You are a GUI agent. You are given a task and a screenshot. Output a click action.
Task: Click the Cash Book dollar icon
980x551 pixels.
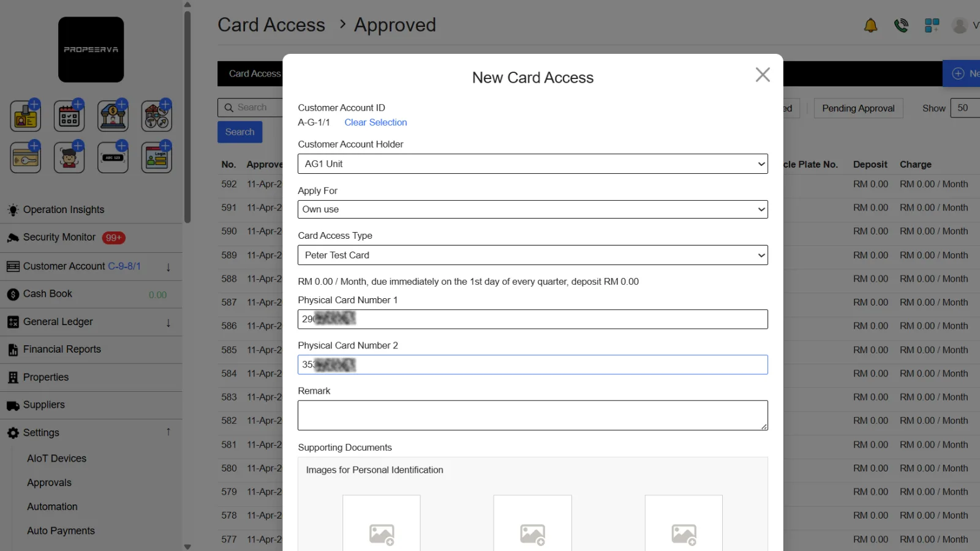pos(13,294)
